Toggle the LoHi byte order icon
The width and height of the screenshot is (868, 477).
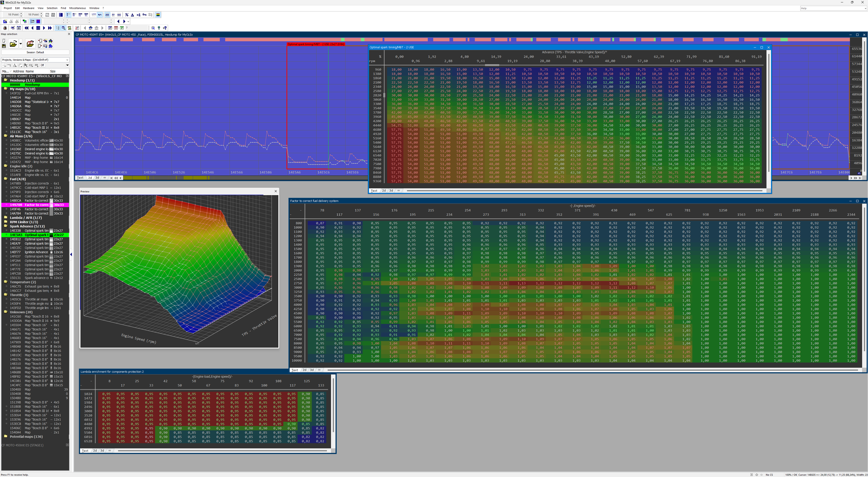pos(94,15)
